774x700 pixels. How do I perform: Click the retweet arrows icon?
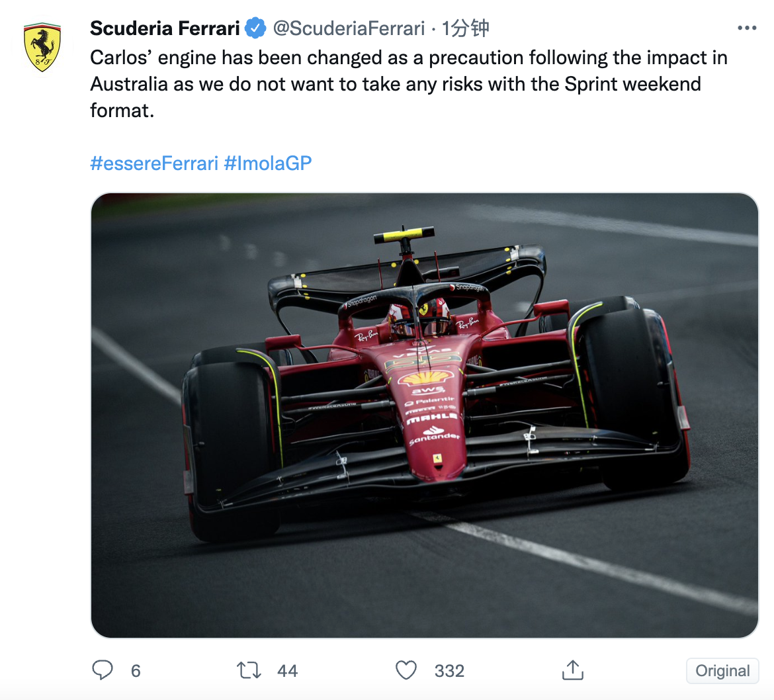pos(249,670)
